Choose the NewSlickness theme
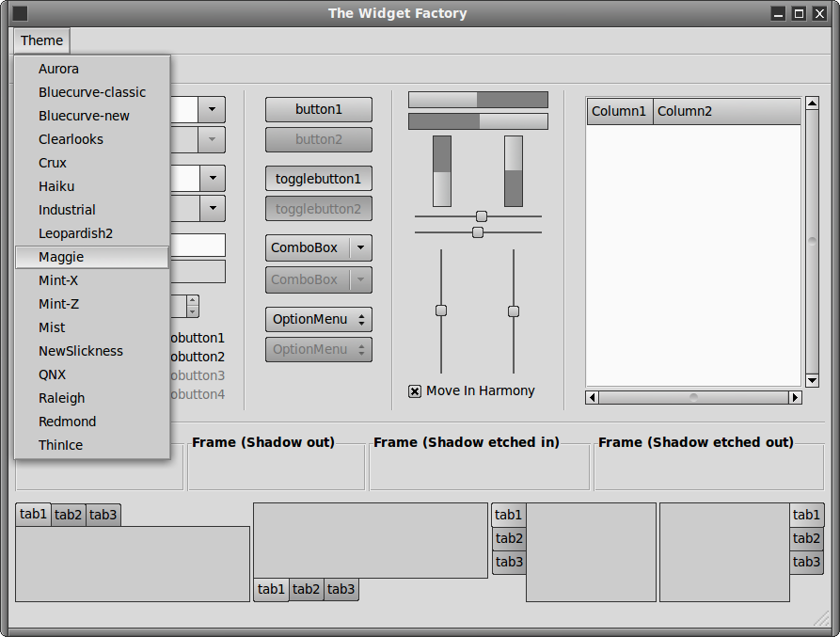 [x=92, y=352]
